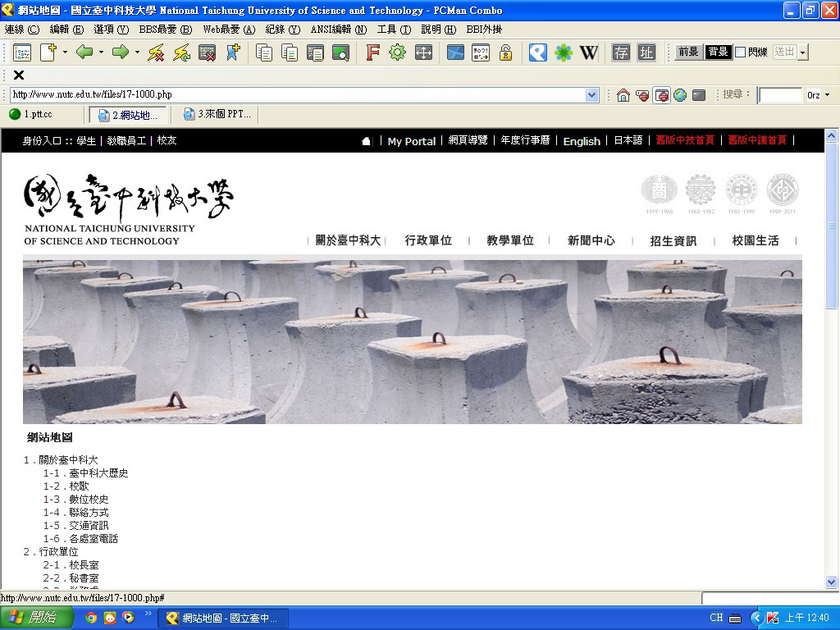The width and height of the screenshot is (840, 630).
Task: Click the page vertical scrollbar thumb
Action: (x=832, y=226)
